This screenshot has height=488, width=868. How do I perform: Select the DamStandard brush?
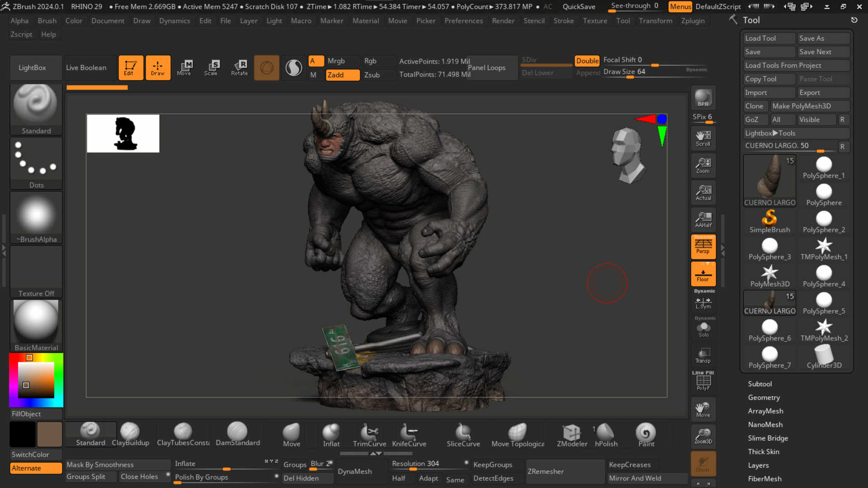(x=237, y=434)
